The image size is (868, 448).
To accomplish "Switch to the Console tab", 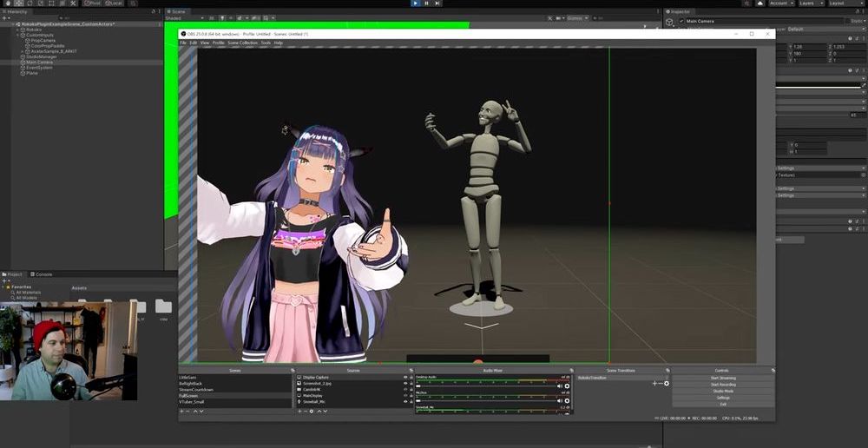I will coord(42,274).
